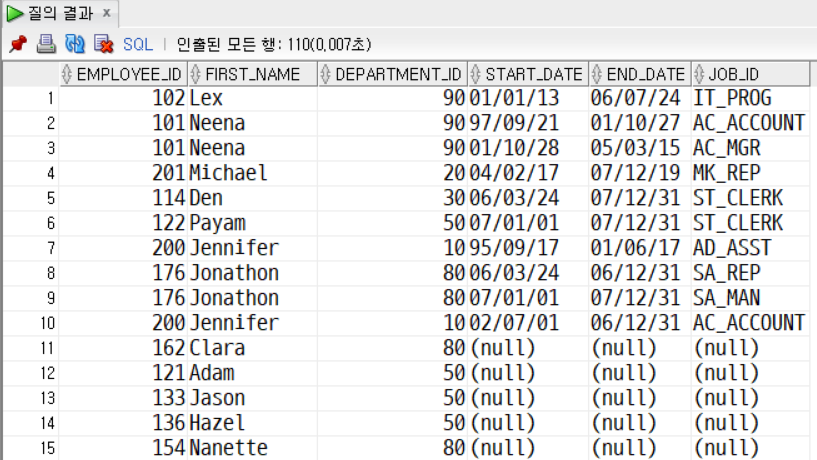
Task: Select row number 7
Action: click(x=31, y=248)
